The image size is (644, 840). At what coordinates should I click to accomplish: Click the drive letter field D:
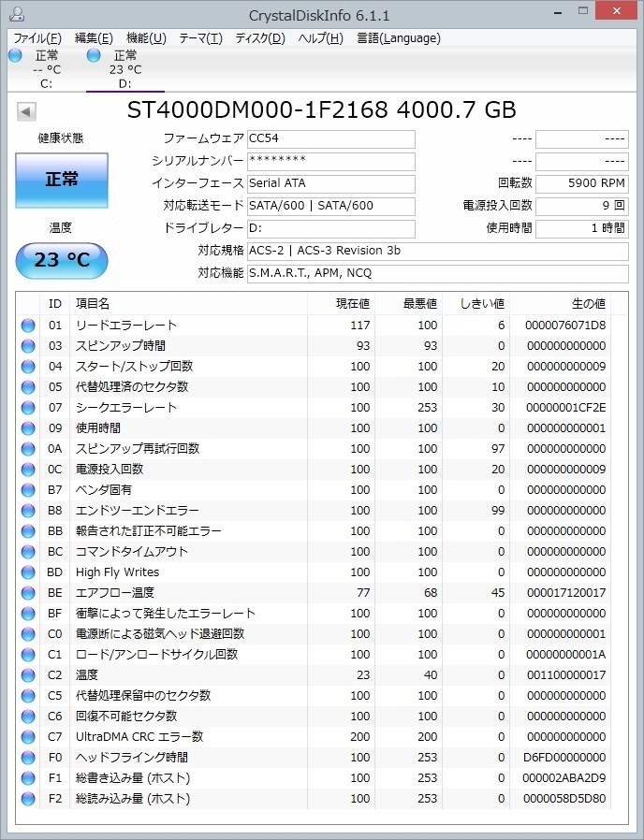(330, 229)
